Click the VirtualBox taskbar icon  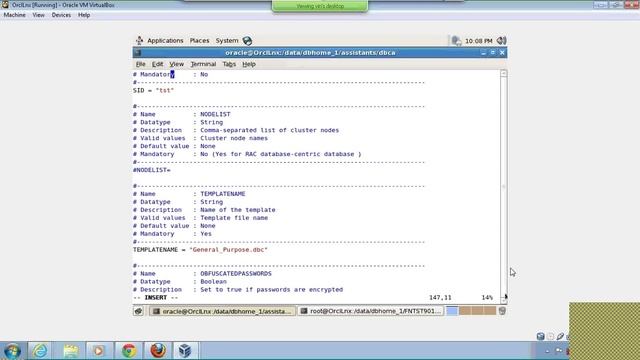[185, 351]
